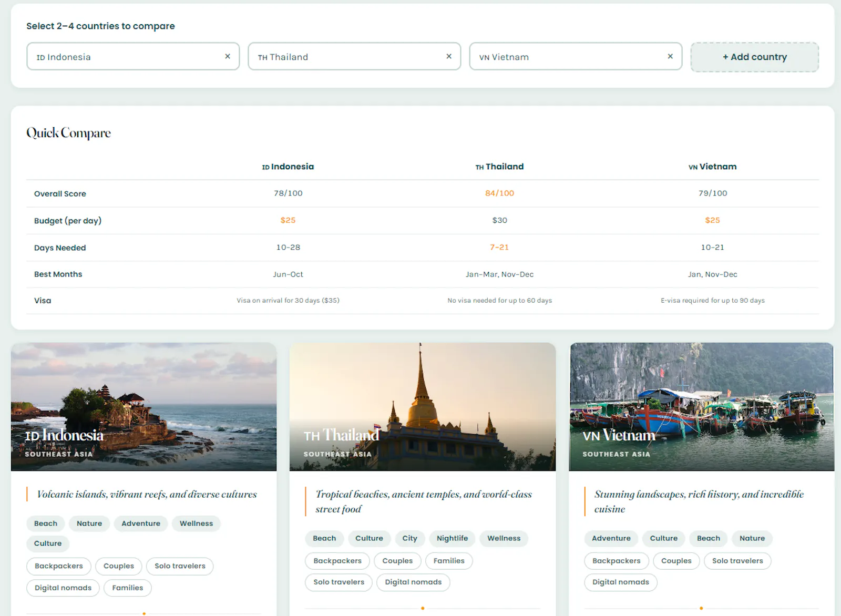Click the E-visa required for 90 days text
This screenshot has width=841, height=616.
[x=713, y=301]
